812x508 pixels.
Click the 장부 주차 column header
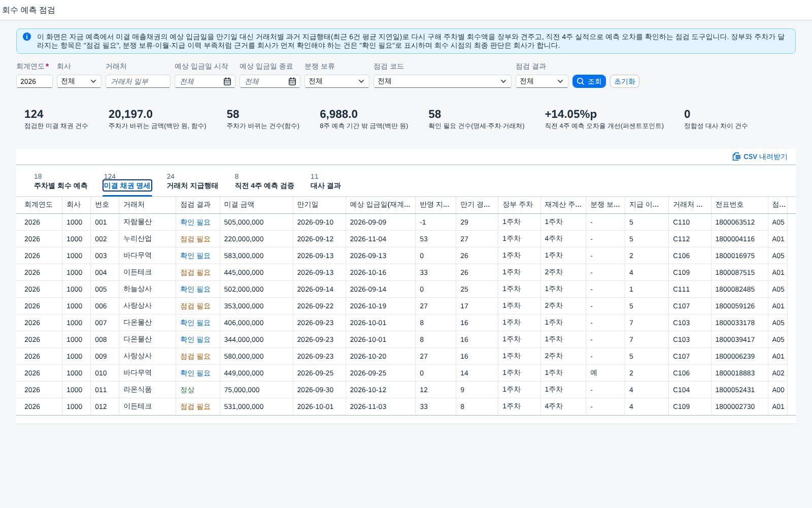519,205
